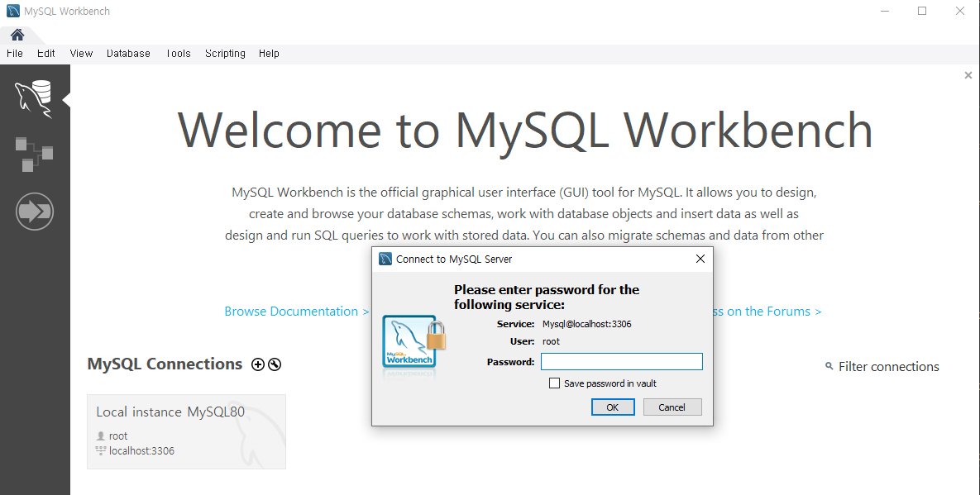Screen dimensions: 980x495
Task: Click the Filter connections field
Action: (x=888, y=366)
